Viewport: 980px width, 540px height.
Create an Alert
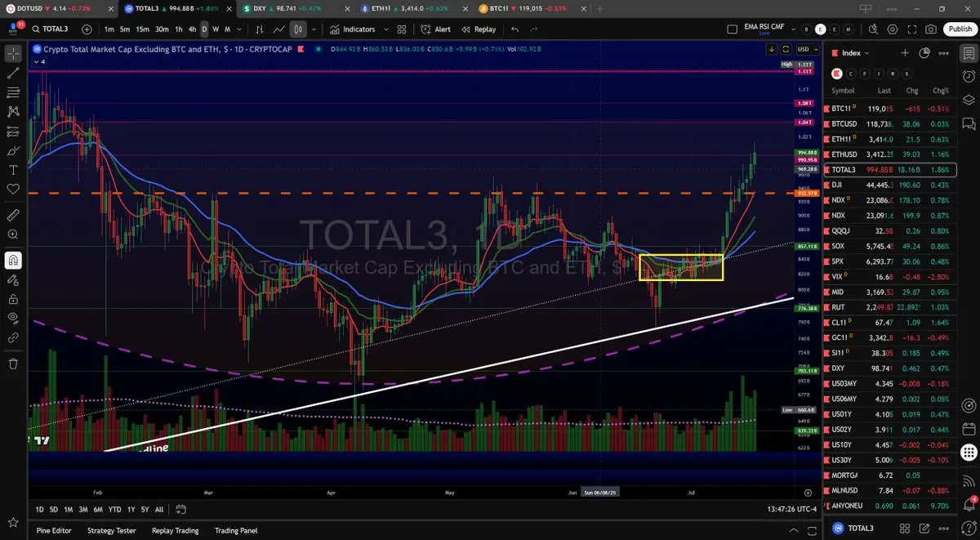click(x=436, y=29)
